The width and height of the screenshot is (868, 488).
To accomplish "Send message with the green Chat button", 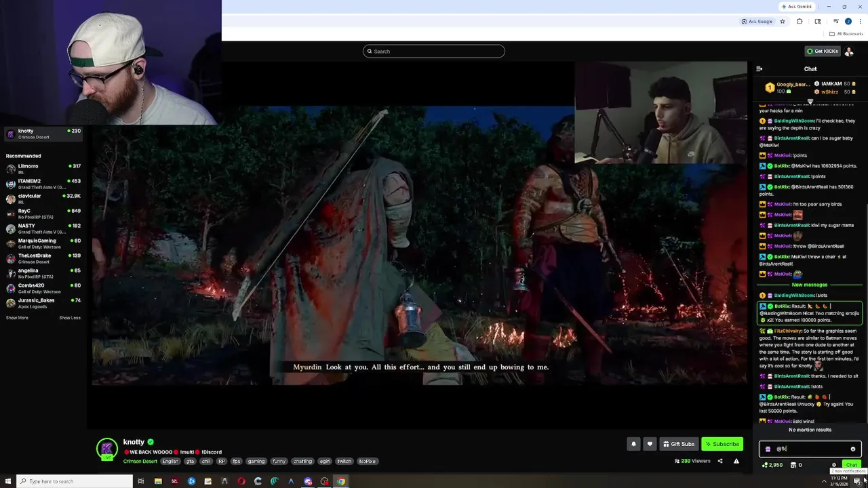I will click(x=851, y=465).
